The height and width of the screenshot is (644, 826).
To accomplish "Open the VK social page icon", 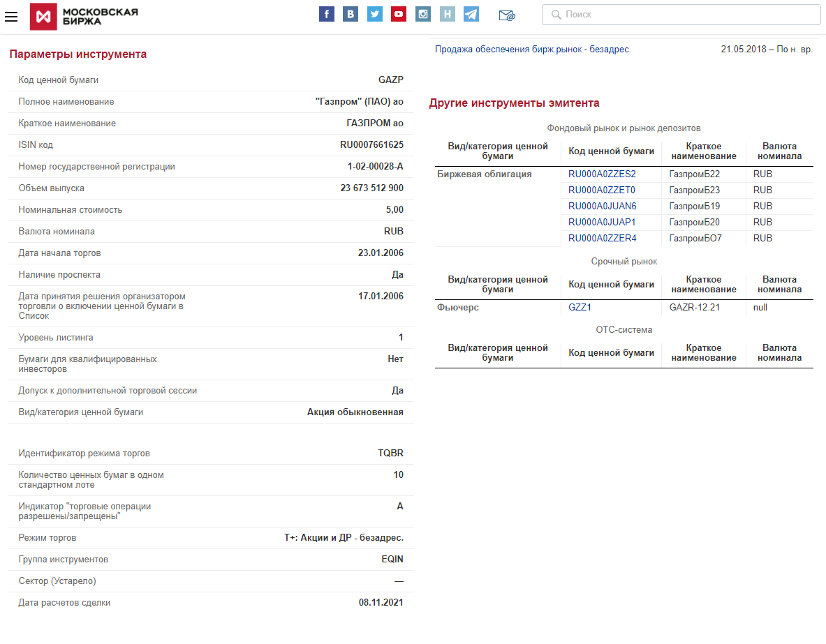I will tap(351, 14).
